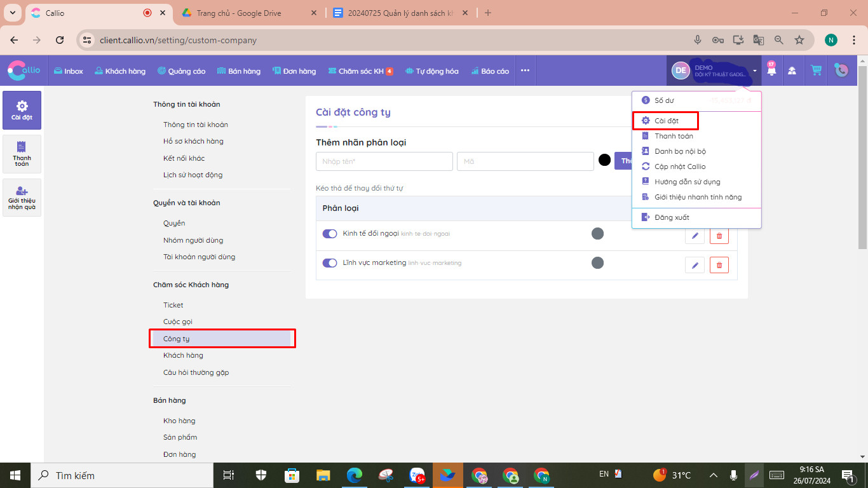This screenshot has width=868, height=488.
Task: Open Giới thiệu nhận quà sidebar item
Action: [x=22, y=198]
